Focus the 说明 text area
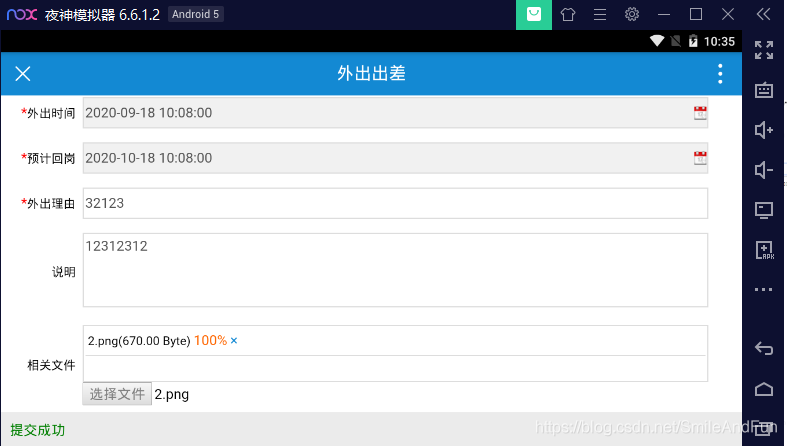787x446 pixels. coord(395,270)
